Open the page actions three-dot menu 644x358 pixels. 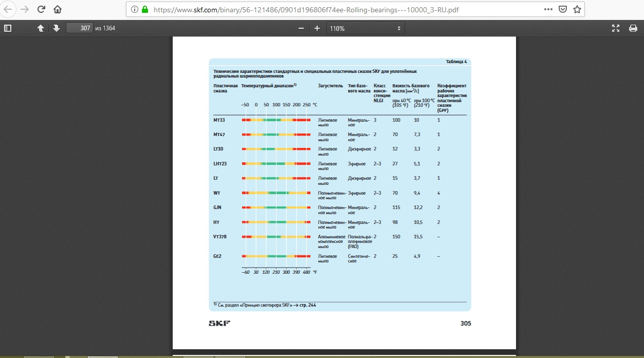[549, 9]
